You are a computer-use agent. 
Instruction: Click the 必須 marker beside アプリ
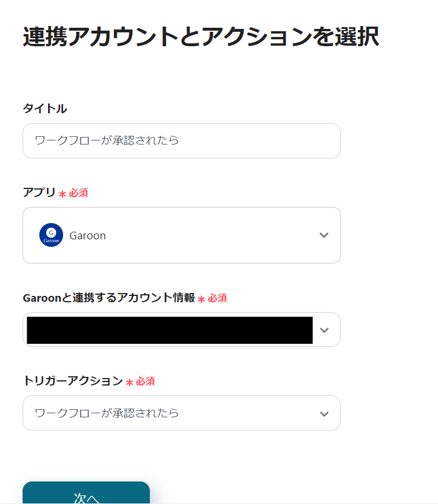[x=79, y=193]
